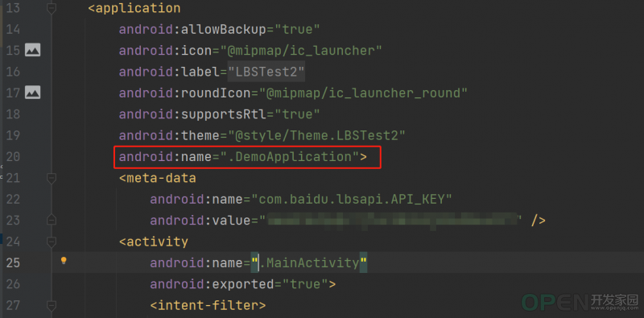
Task: Click line number 25 in the gutter
Action: coord(14,262)
